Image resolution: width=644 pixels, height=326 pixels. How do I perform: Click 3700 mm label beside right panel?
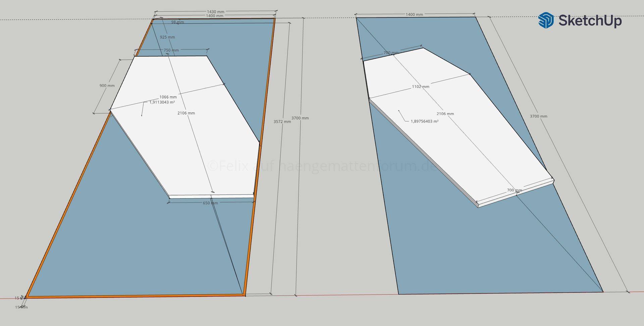[538, 116]
